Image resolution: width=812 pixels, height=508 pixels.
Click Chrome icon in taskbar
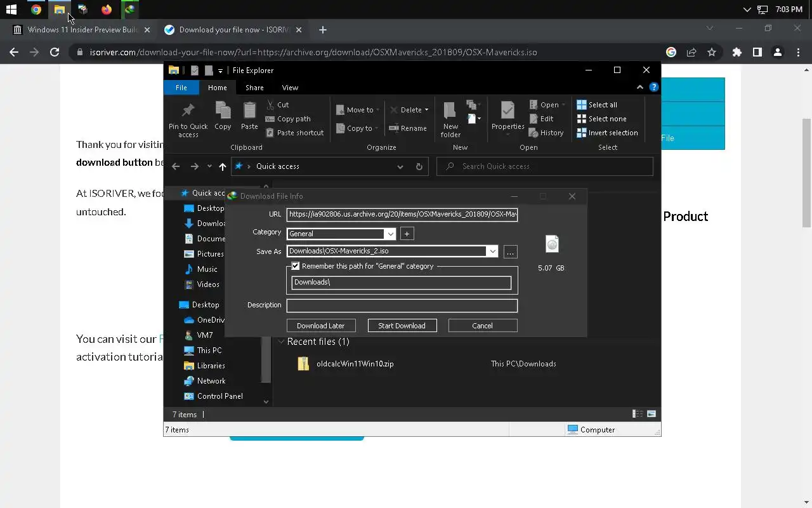point(36,10)
